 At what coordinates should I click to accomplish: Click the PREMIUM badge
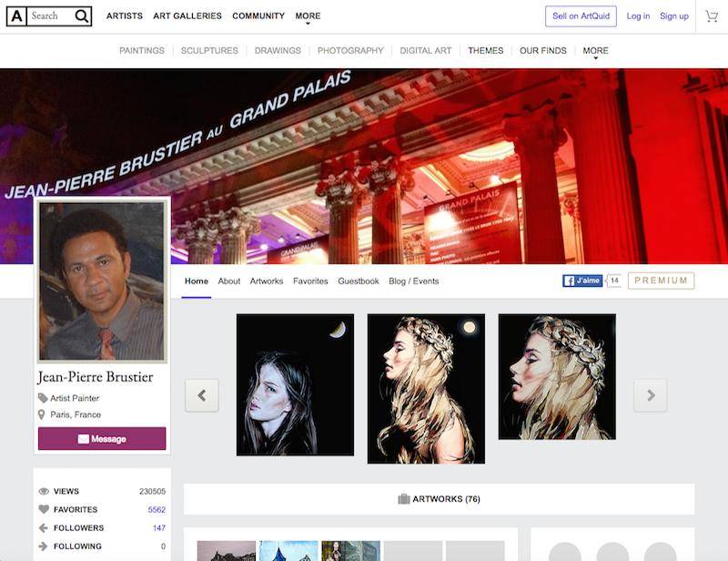pyautogui.click(x=661, y=280)
